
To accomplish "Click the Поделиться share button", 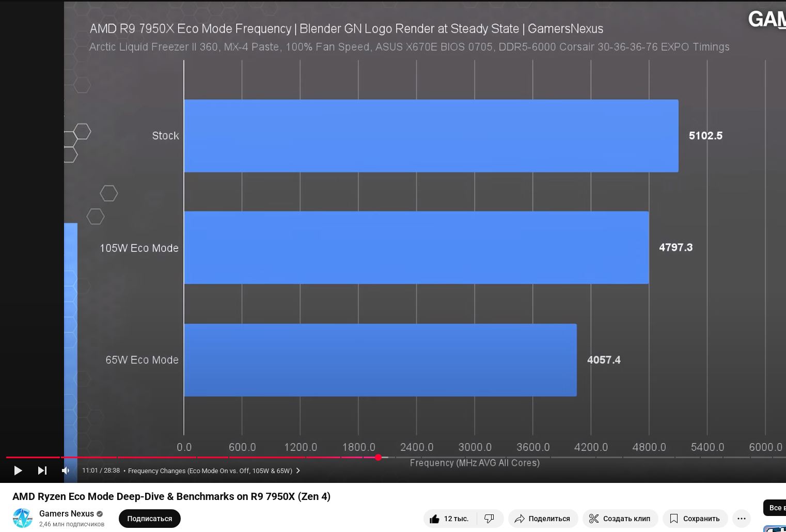I will [x=543, y=519].
